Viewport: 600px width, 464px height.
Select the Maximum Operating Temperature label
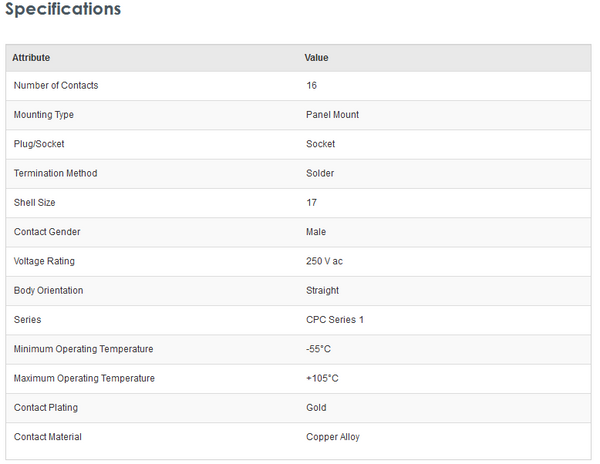click(84, 379)
